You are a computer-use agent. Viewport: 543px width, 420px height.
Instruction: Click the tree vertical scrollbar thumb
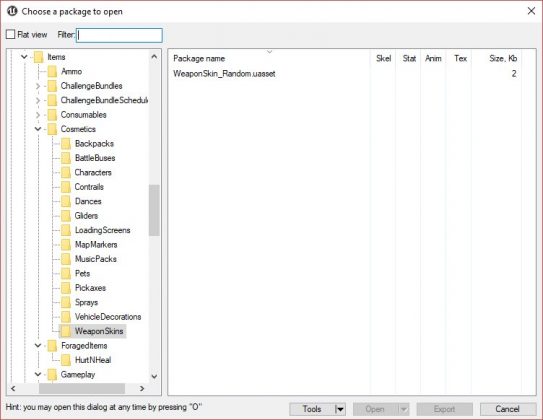154,210
